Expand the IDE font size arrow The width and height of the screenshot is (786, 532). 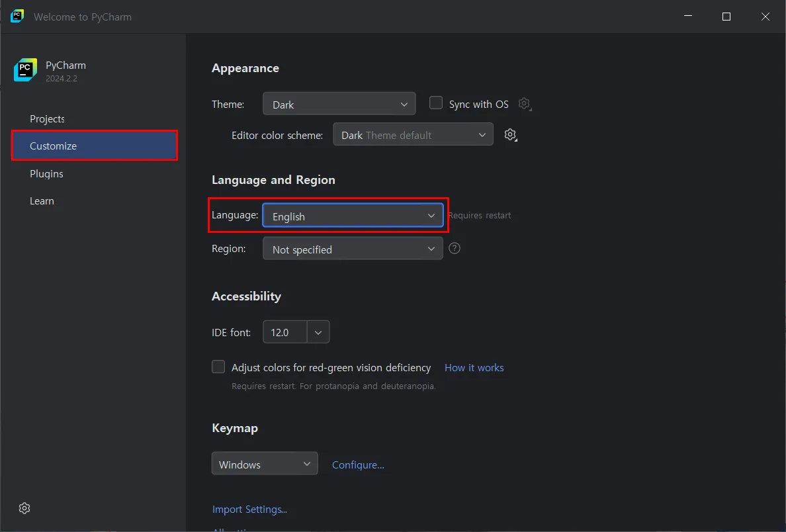point(318,332)
